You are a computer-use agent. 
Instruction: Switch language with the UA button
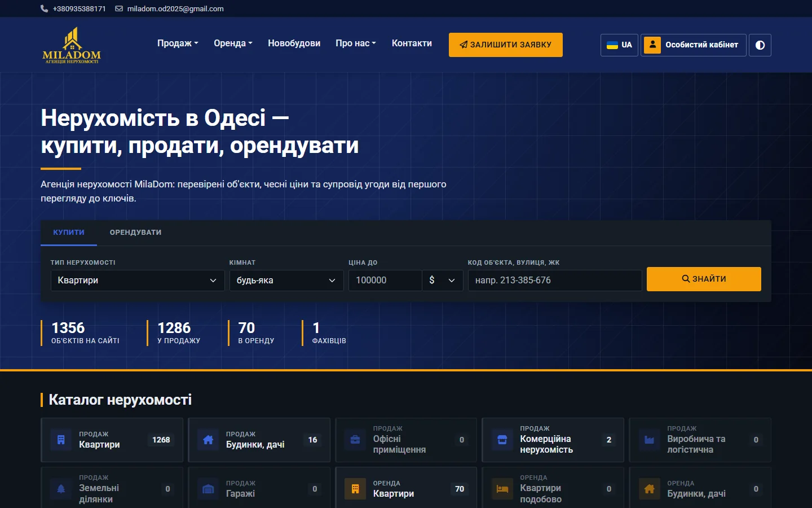pyautogui.click(x=619, y=45)
